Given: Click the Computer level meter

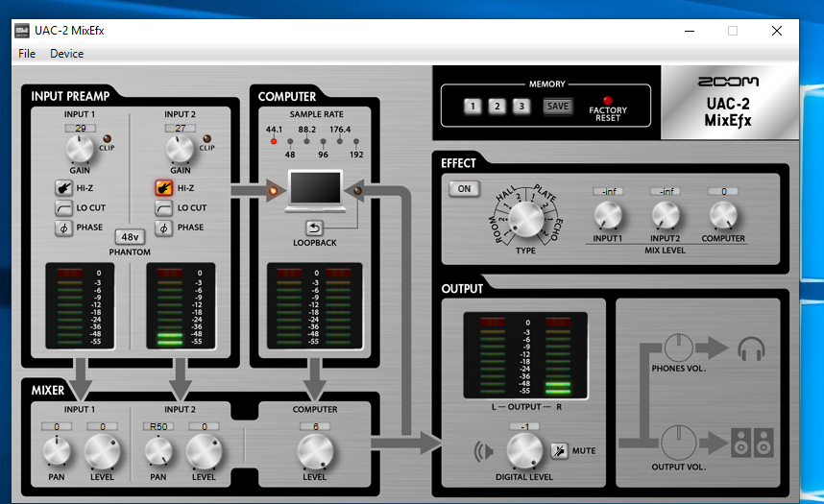Looking at the screenshot, I should pos(314,306).
